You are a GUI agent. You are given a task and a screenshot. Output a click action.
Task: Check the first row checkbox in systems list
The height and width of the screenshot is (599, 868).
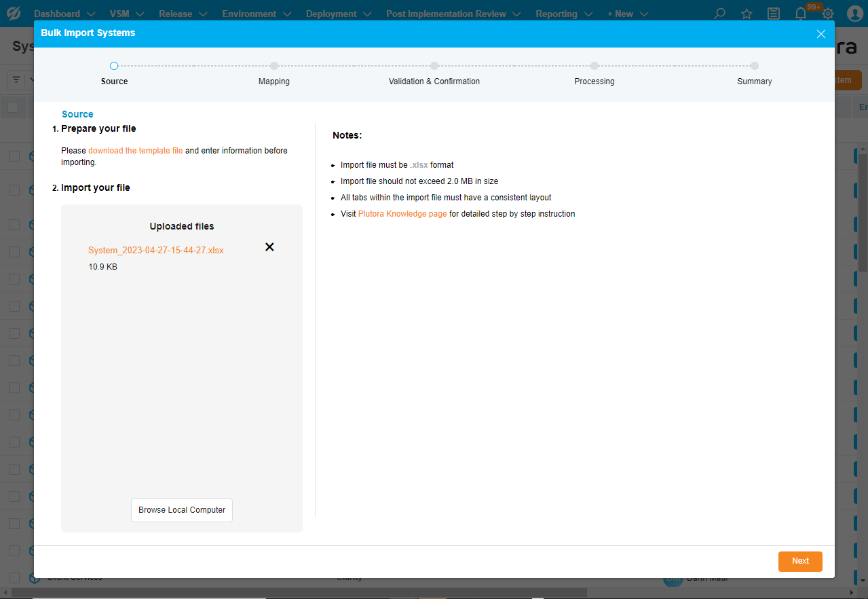14,156
